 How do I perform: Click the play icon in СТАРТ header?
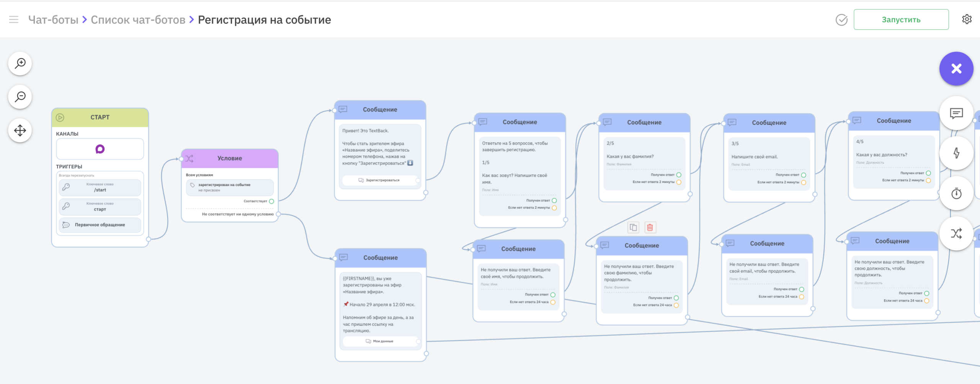60,117
